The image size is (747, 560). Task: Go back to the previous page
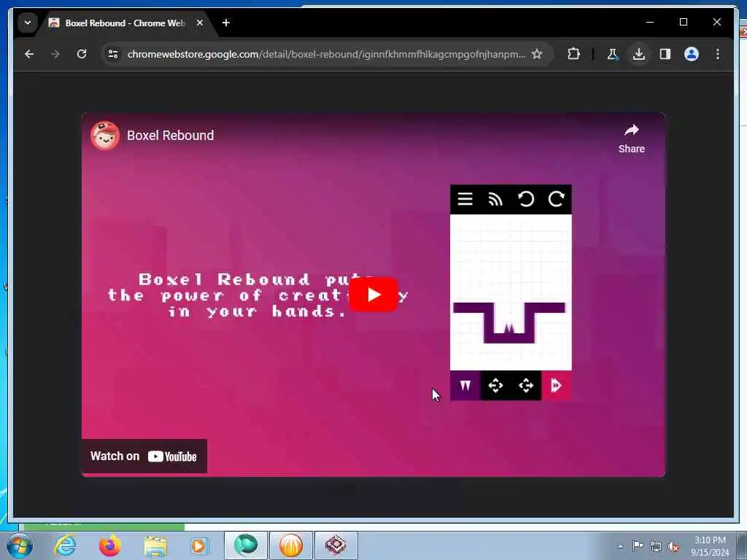click(29, 54)
